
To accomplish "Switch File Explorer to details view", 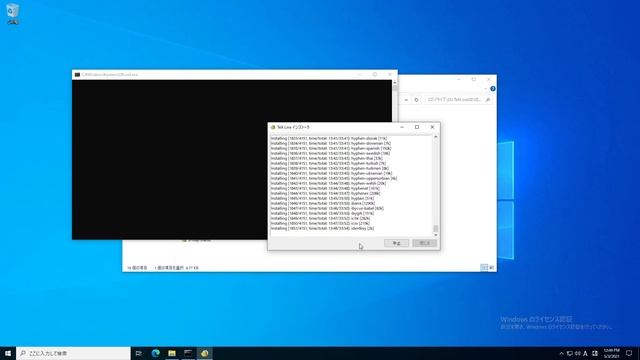I will click(x=484, y=268).
